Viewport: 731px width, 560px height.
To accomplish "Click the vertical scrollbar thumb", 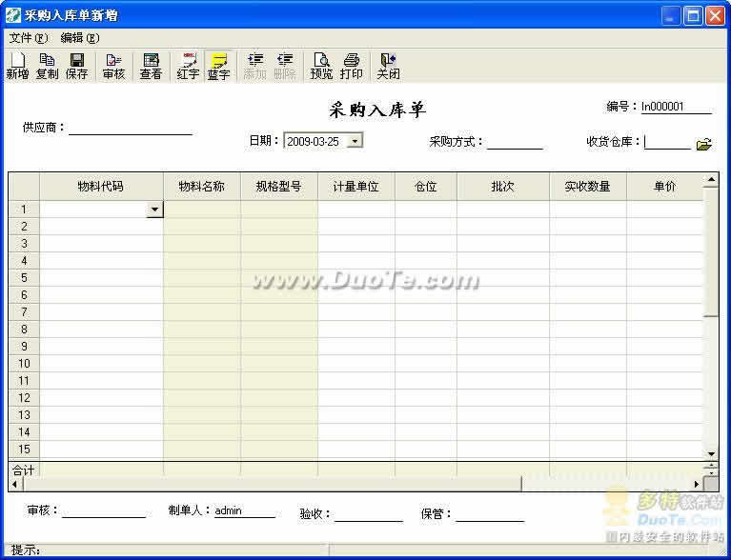I will (711, 251).
